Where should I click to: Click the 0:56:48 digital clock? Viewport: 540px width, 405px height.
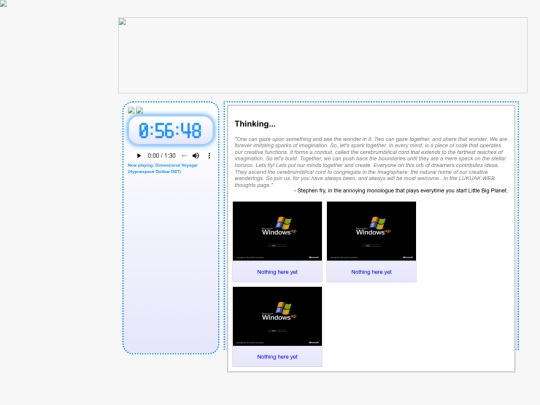click(x=170, y=131)
